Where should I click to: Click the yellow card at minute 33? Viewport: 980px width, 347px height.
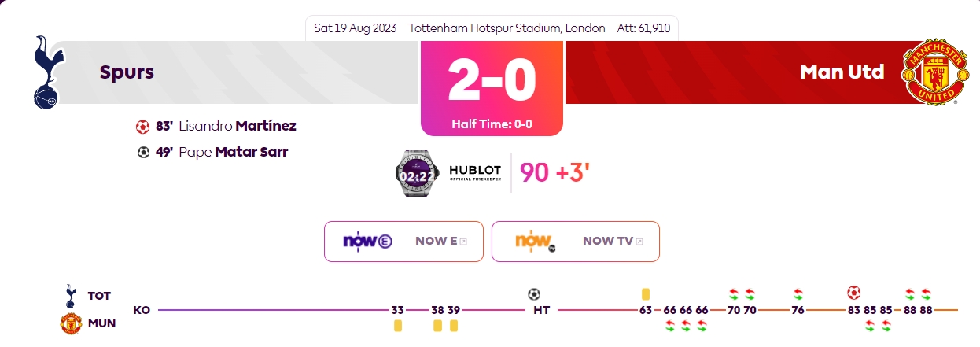click(397, 325)
